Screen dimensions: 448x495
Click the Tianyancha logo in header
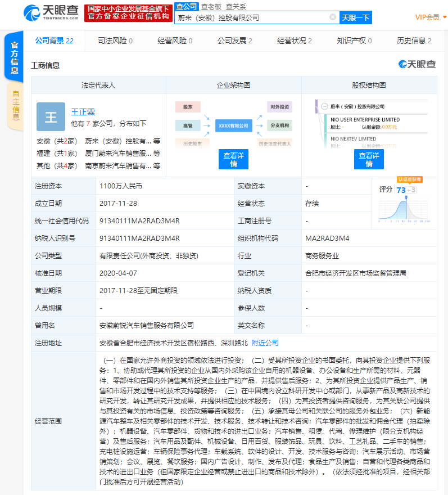pyautogui.click(x=50, y=12)
